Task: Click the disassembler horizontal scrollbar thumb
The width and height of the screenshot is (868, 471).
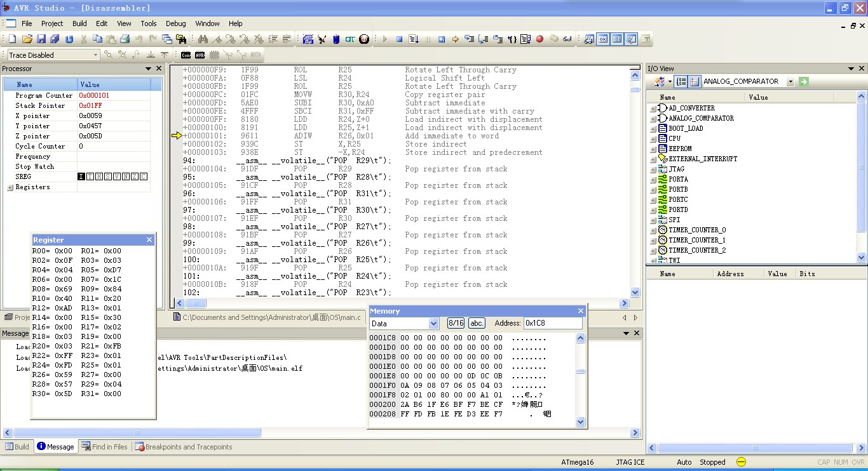Action: click(195, 304)
